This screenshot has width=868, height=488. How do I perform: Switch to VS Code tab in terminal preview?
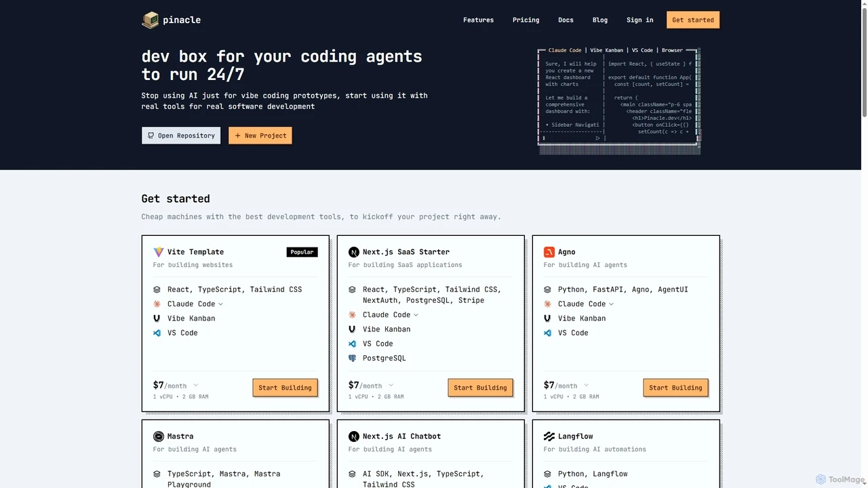[642, 50]
